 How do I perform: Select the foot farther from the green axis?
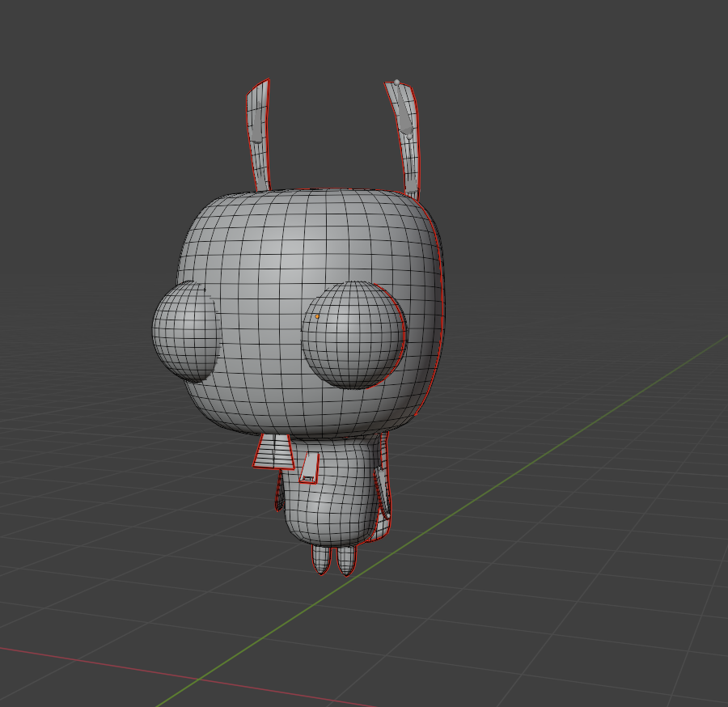[321, 560]
